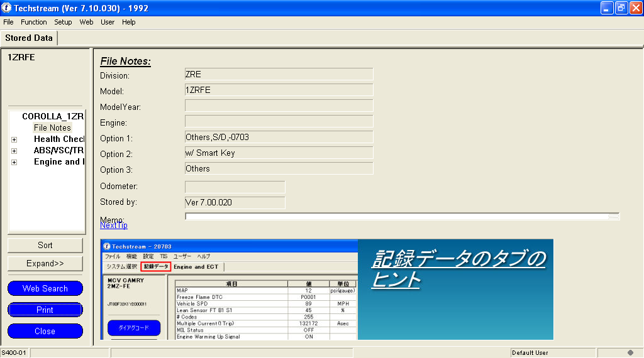Image resolution: width=644 pixels, height=358 pixels.
Task: Select COROLLA_1ZR root tree item
Action: pyautogui.click(x=53, y=116)
